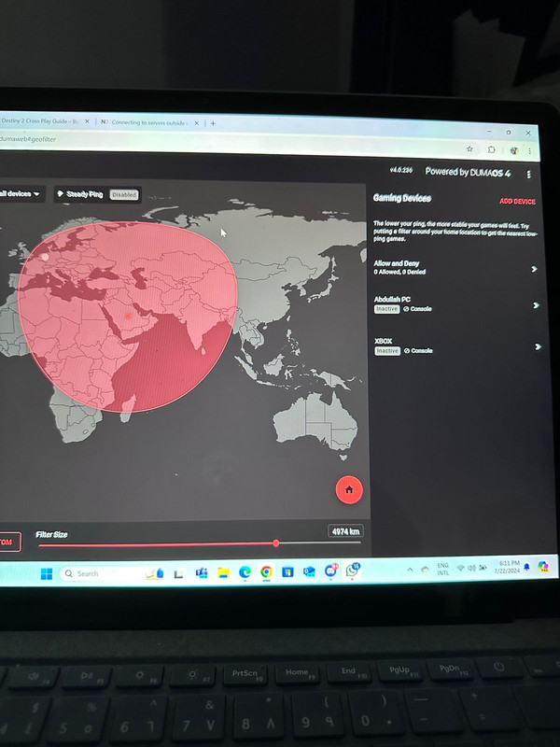This screenshot has width=560, height=747.
Task: Click the Filter Size slider handle
Action: coord(275,543)
